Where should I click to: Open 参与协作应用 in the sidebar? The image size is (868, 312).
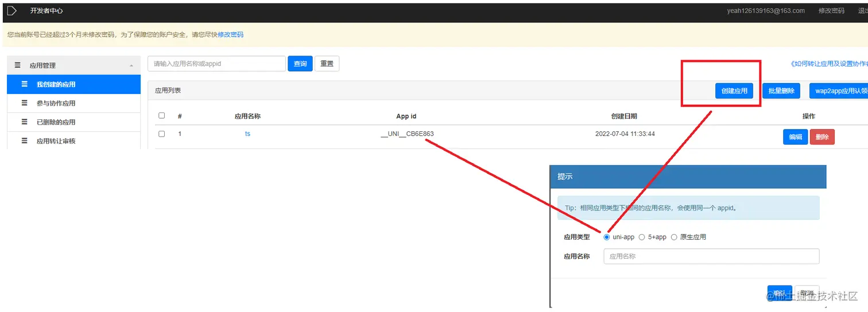[73, 103]
